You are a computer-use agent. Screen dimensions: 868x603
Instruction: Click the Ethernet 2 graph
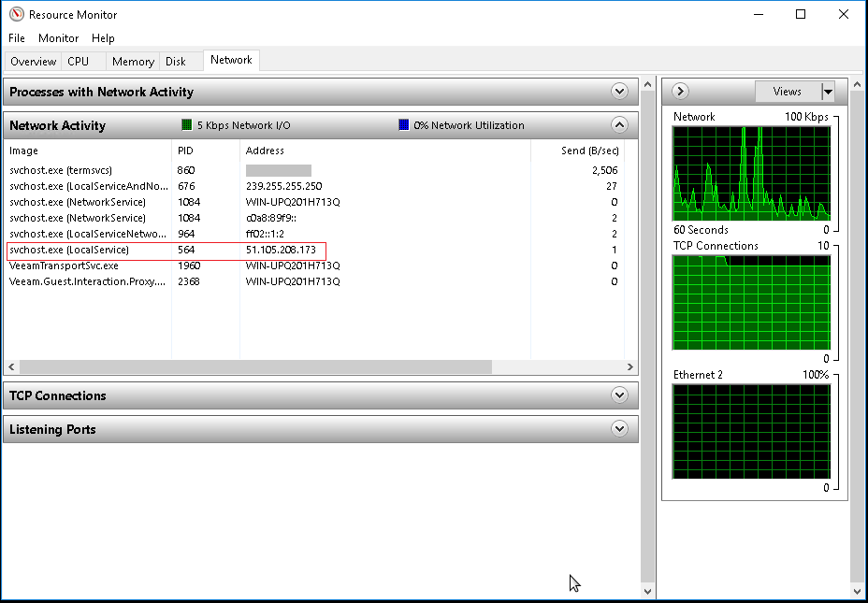pyautogui.click(x=751, y=432)
